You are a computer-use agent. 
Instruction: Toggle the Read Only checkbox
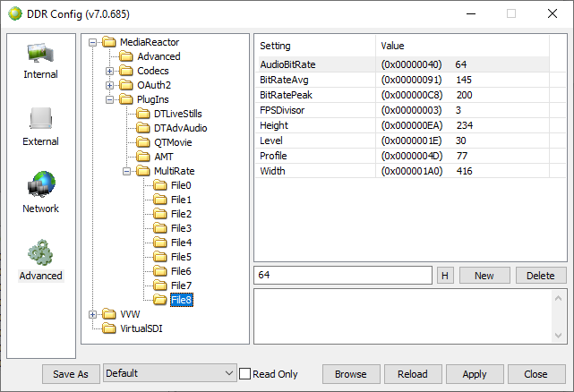[244, 374]
